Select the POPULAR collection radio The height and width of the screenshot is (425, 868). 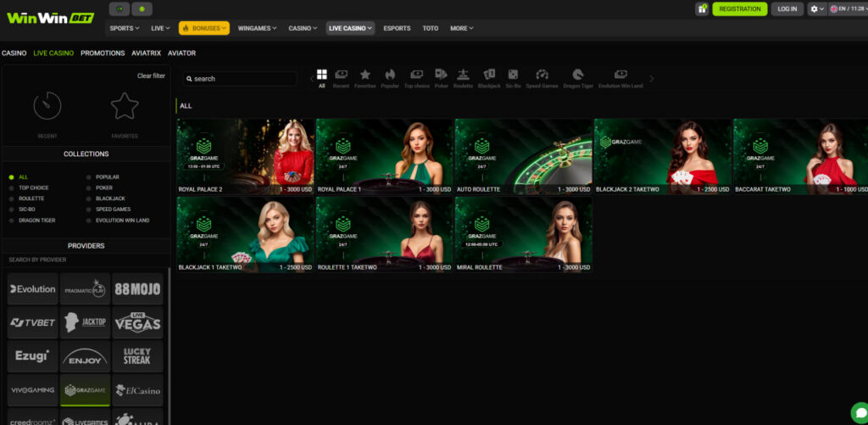pos(88,177)
